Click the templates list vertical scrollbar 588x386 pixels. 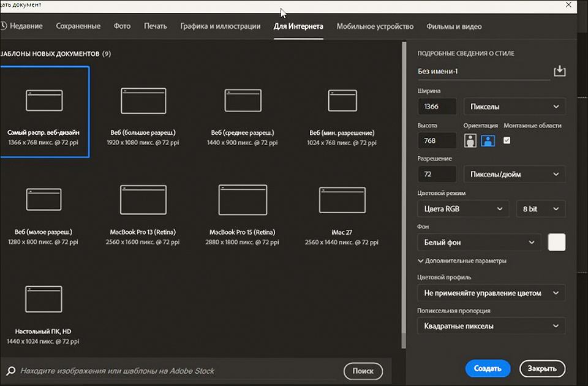pos(404,195)
